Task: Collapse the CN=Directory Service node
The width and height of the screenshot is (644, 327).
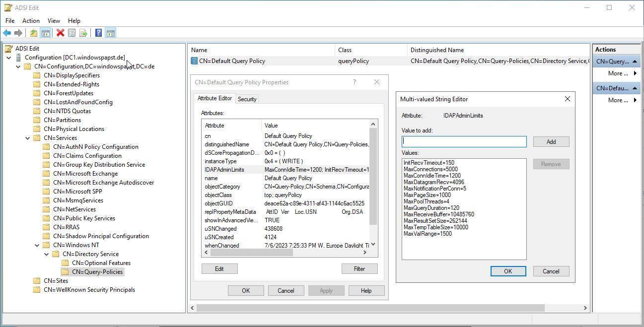Action: (47, 254)
